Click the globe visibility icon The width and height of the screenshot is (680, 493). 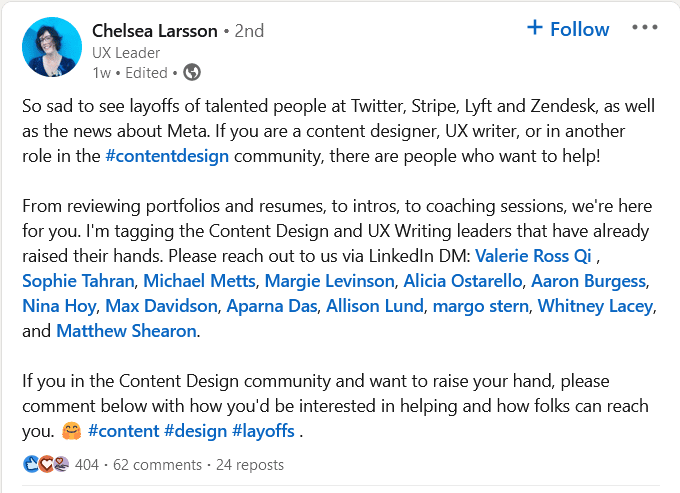[x=192, y=72]
